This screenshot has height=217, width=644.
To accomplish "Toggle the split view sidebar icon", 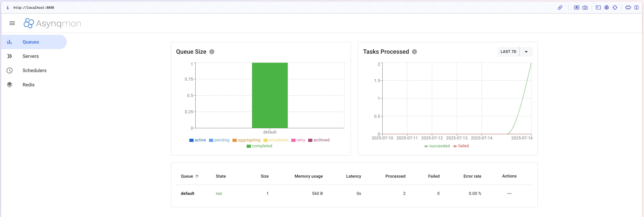I will coord(637,7).
